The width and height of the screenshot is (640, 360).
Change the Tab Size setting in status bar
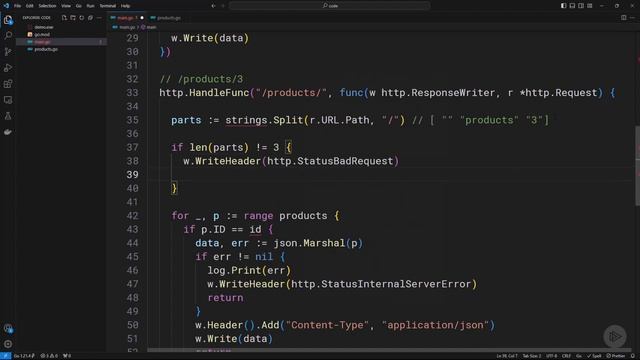tap(531, 356)
